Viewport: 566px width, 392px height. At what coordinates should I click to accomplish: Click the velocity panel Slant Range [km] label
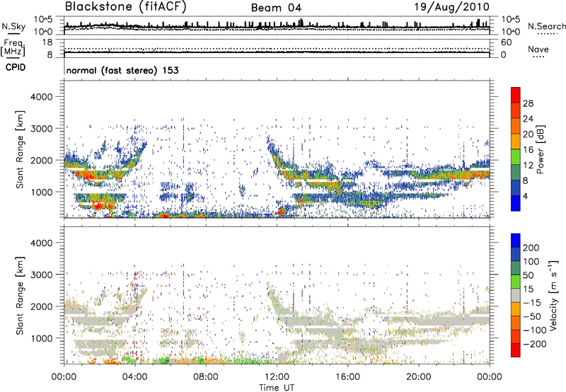[x=21, y=295]
